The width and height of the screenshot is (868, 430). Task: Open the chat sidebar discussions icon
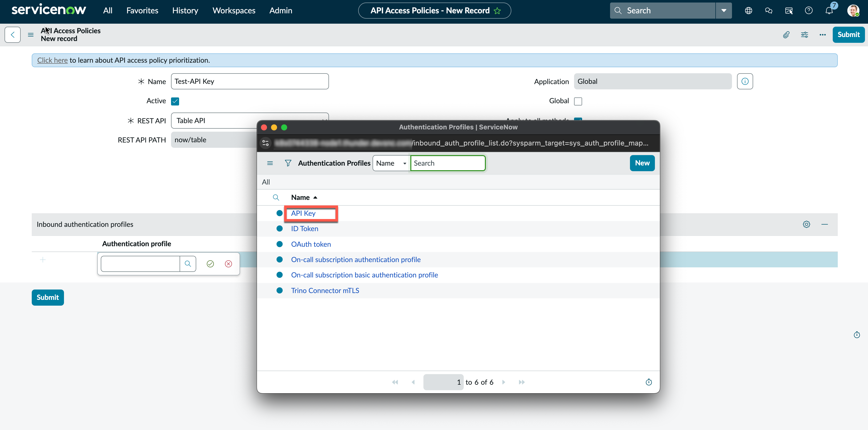(x=769, y=10)
